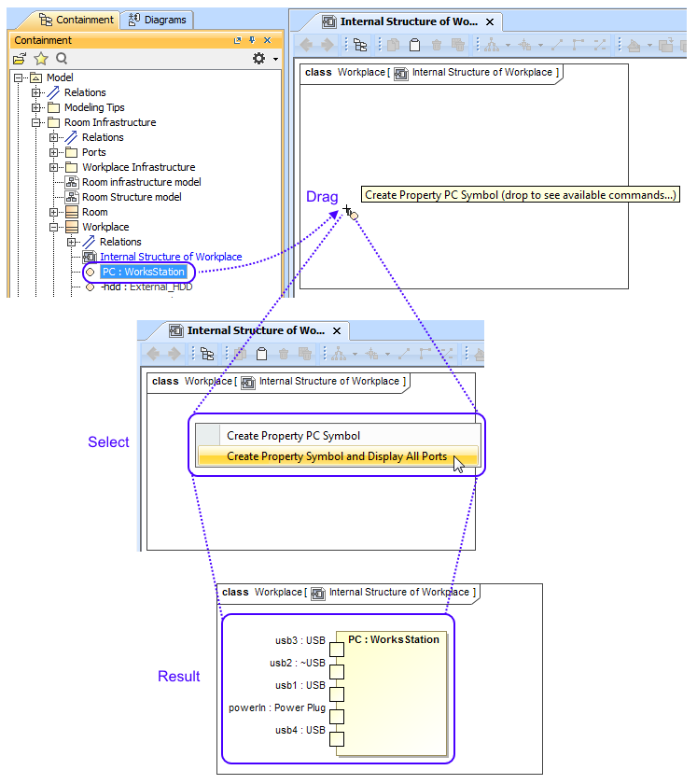The width and height of the screenshot is (697, 784).
Task: Click the favorites star icon in Containment panel
Action: 41,59
